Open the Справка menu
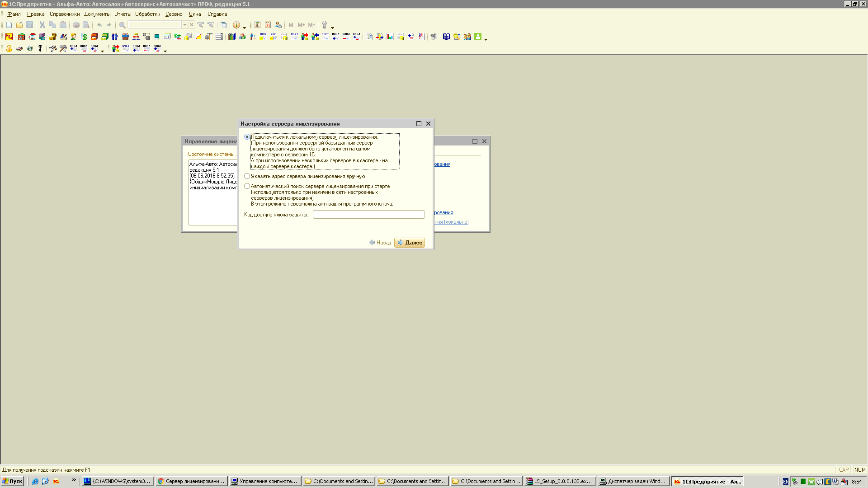The width and height of the screenshot is (868, 488). (x=217, y=14)
